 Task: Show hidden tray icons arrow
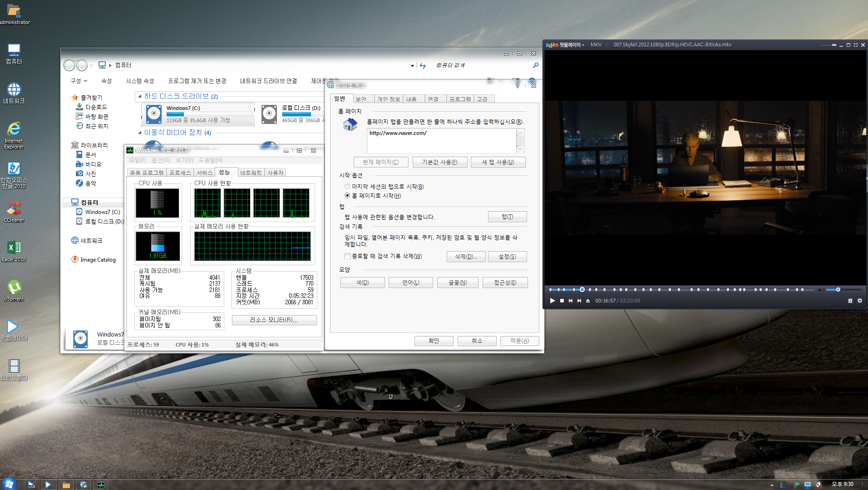pos(772,485)
